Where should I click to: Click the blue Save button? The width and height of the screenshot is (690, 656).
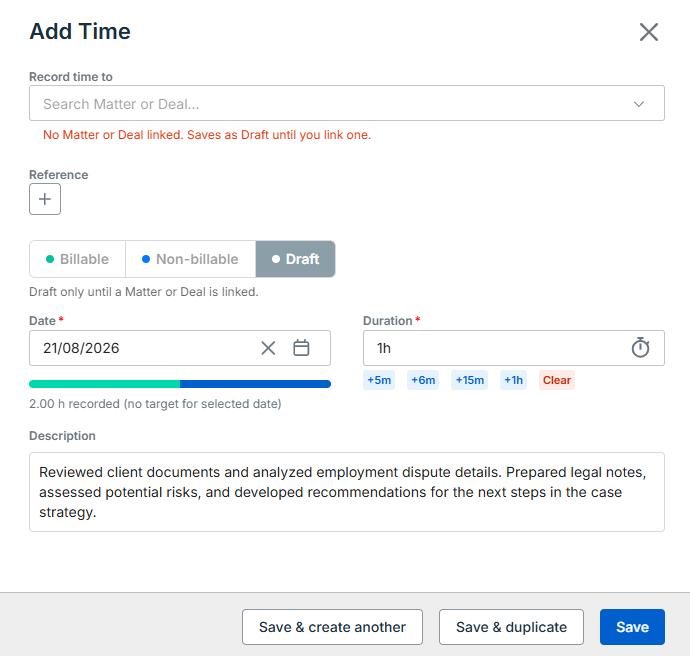(632, 627)
